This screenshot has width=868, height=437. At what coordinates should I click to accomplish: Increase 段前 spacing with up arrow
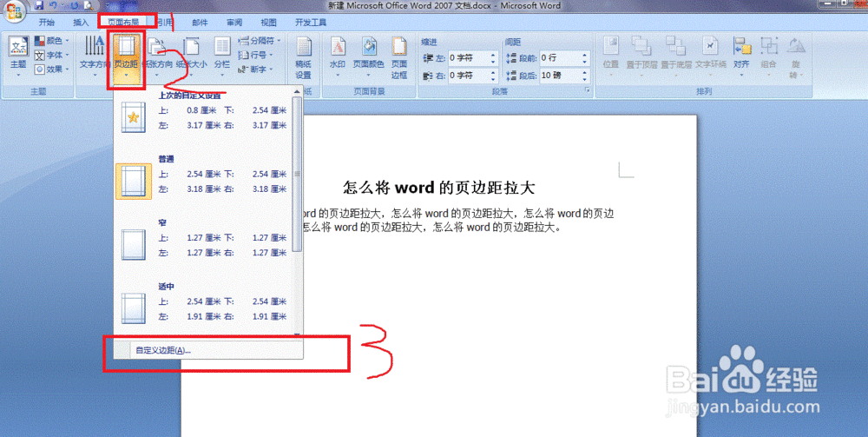584,55
